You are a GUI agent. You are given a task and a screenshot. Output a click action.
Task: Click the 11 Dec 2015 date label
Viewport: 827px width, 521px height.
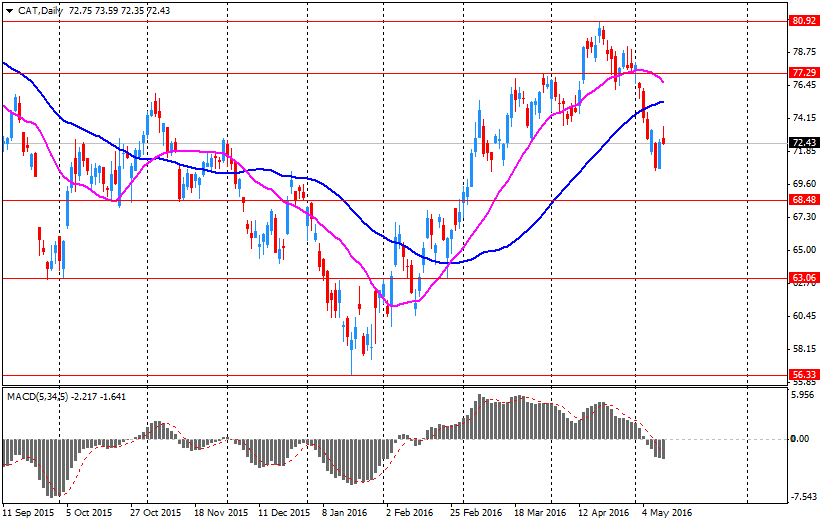click(284, 513)
